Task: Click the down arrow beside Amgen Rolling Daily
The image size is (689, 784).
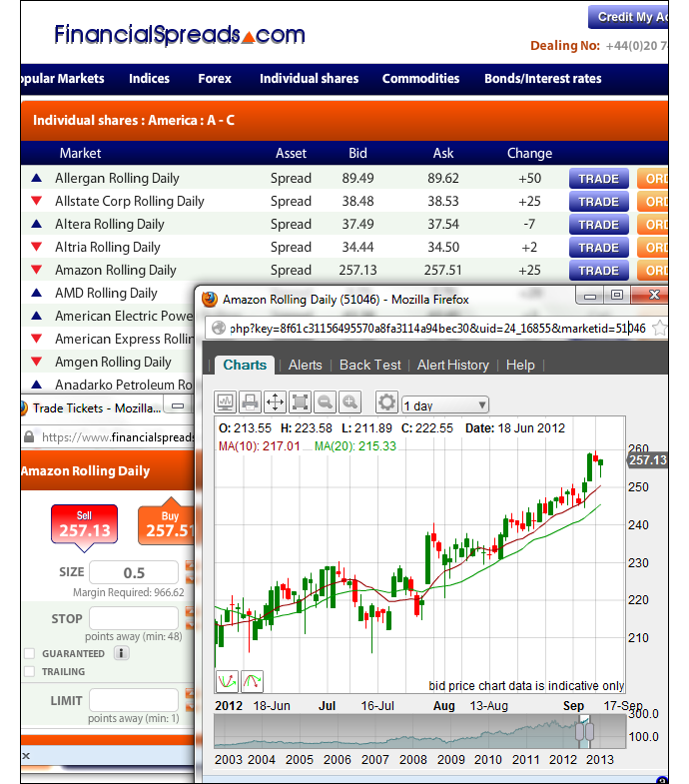Action: click(36, 361)
